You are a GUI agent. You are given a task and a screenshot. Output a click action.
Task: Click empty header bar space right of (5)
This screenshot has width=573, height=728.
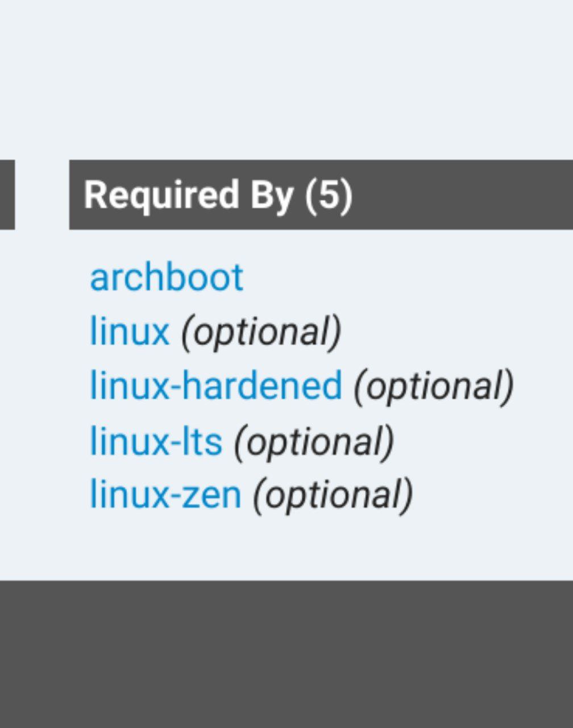[460, 195]
